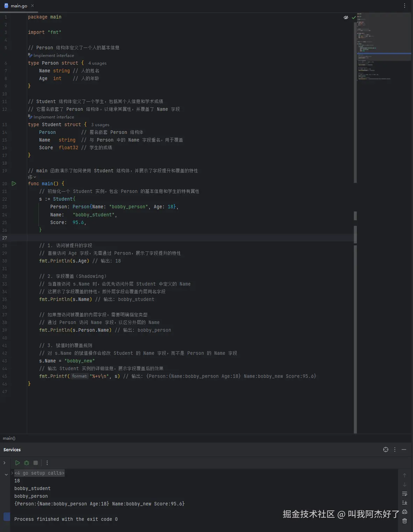The width and height of the screenshot is (413, 532).
Task: Open more run actions kebab menu
Action: [47, 463]
